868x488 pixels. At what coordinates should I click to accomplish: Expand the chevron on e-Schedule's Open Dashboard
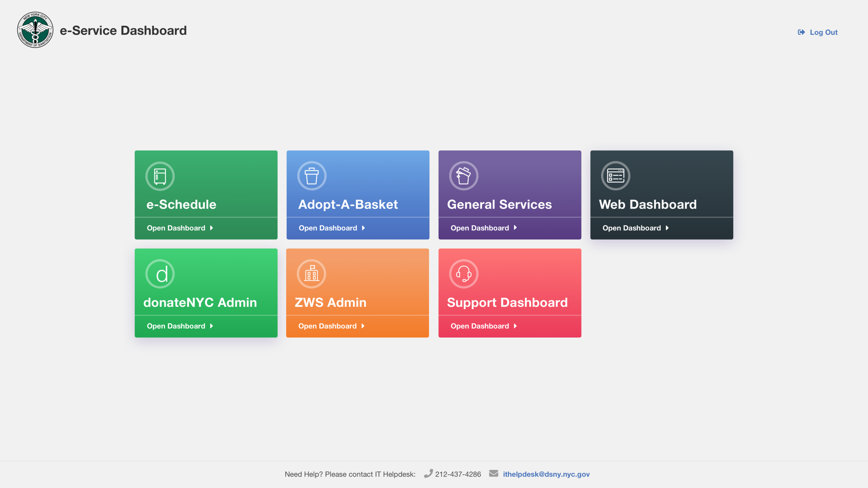pos(211,228)
